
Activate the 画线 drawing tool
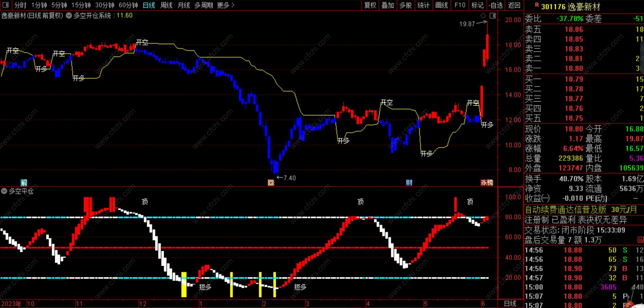[x=442, y=5]
